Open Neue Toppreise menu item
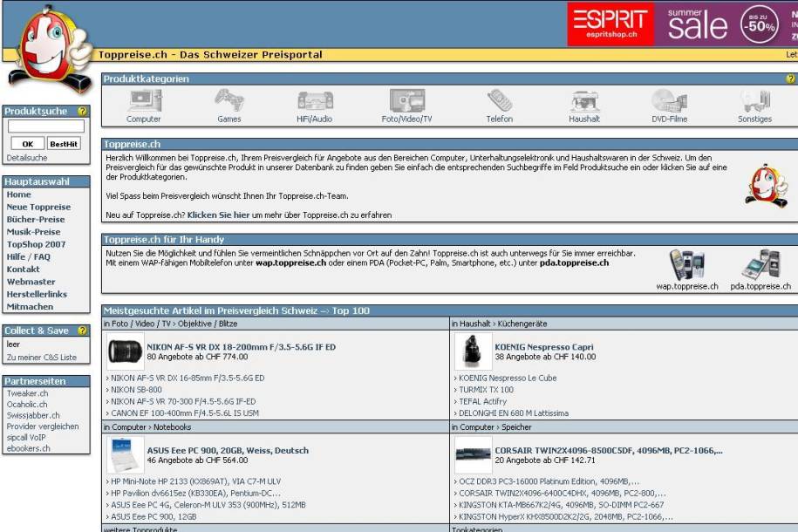Viewport: 798px width, 532px height. pyautogui.click(x=38, y=207)
